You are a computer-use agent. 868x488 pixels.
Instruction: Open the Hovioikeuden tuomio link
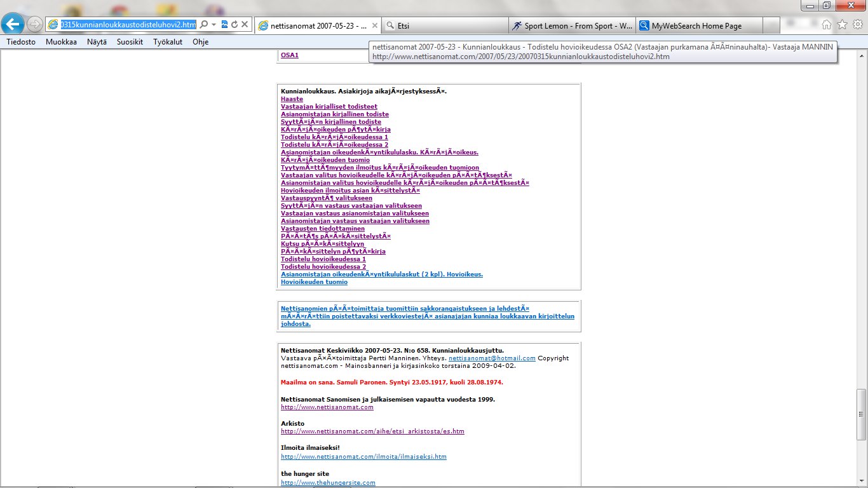click(314, 282)
